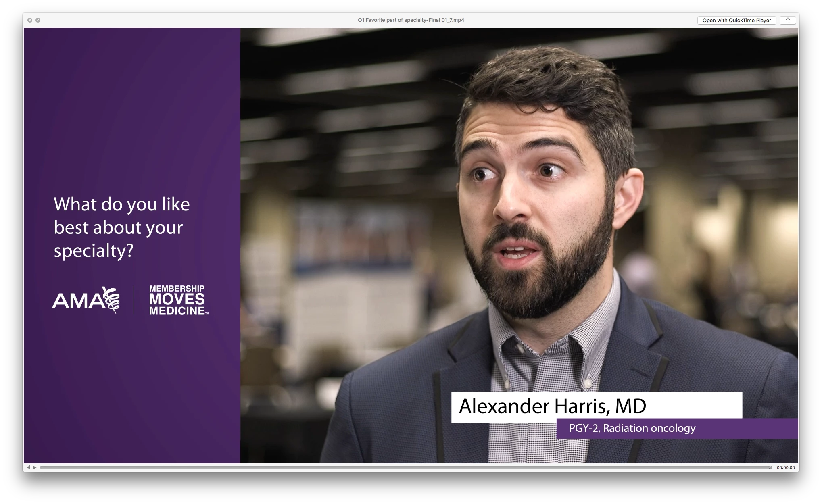The image size is (822, 504).
Task: Click the PGY-2, Radiation oncology banner
Action: 632,428
